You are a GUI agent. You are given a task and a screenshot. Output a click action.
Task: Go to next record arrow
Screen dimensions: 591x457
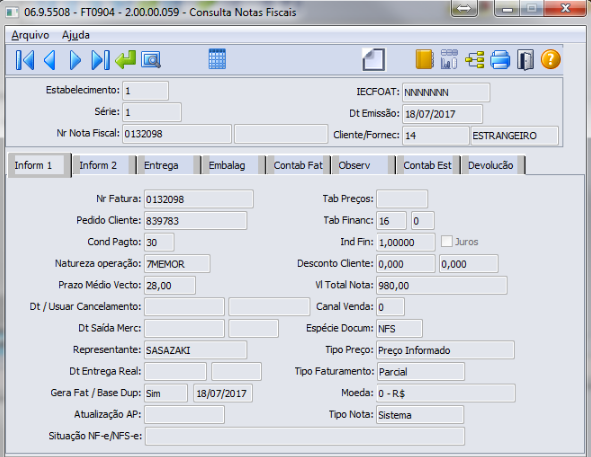pyautogui.click(x=75, y=60)
